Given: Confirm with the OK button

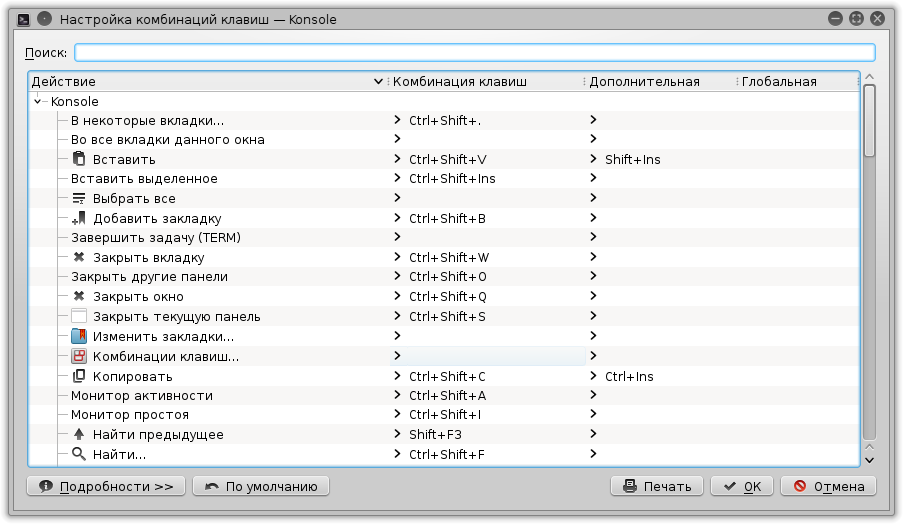Looking at the screenshot, I should pos(742,486).
